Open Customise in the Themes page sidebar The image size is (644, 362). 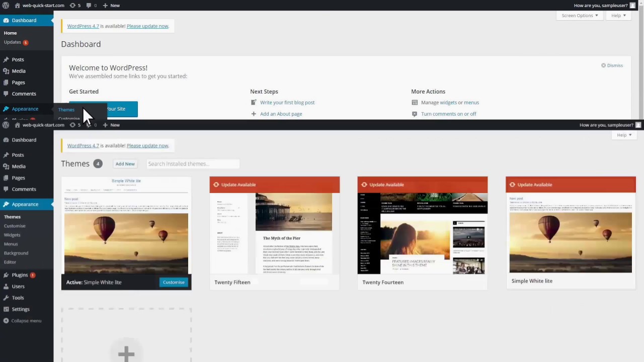coord(15,226)
